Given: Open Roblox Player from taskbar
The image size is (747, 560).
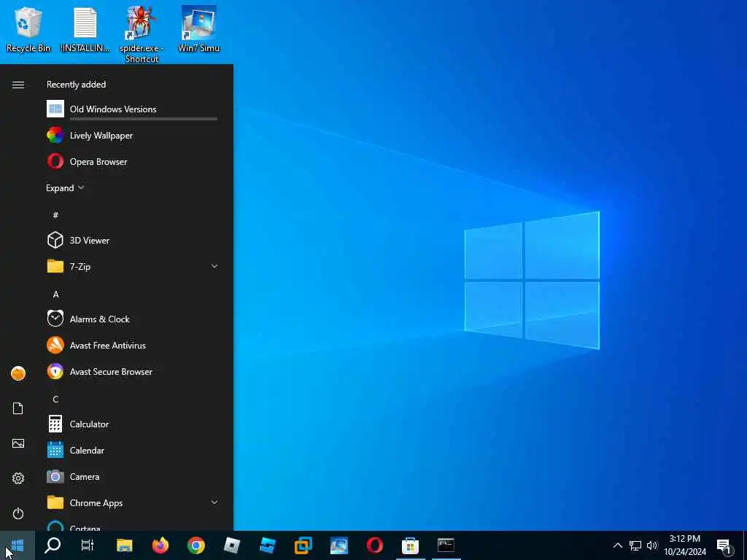Looking at the screenshot, I should (x=231, y=545).
